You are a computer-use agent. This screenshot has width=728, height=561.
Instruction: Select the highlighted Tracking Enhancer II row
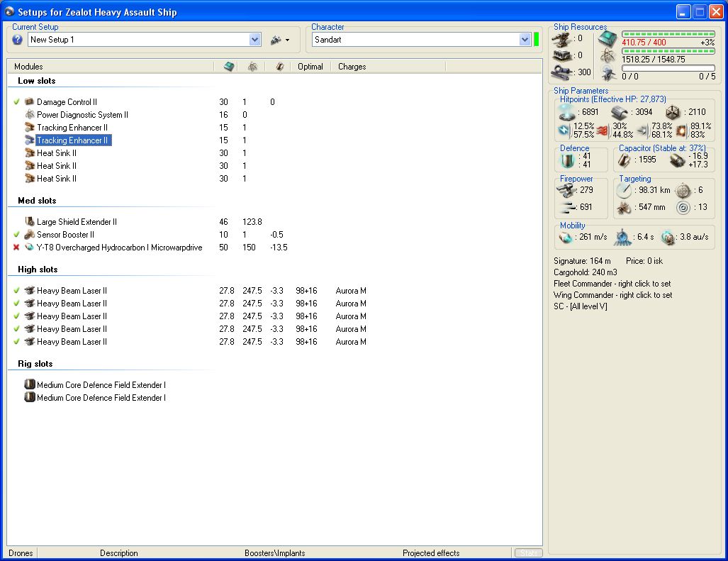[73, 140]
